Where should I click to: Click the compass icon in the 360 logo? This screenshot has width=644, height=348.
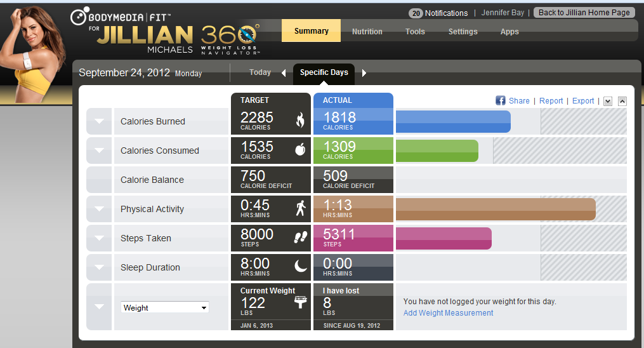click(x=247, y=34)
